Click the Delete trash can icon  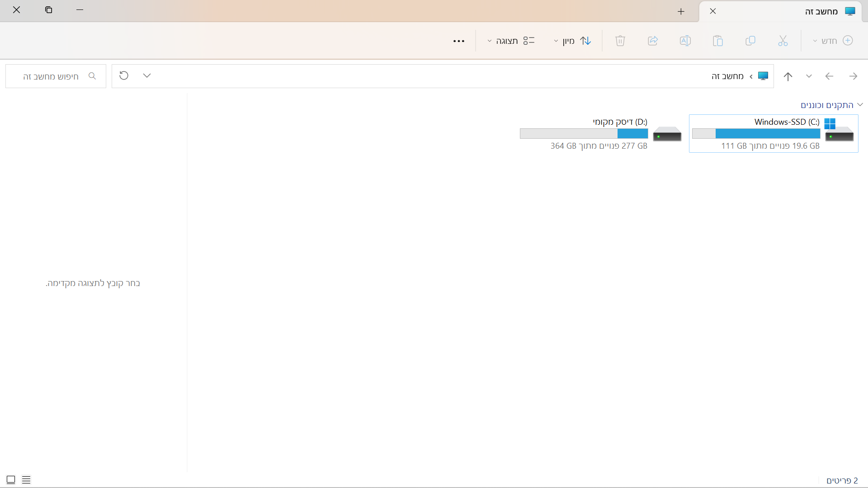click(620, 41)
